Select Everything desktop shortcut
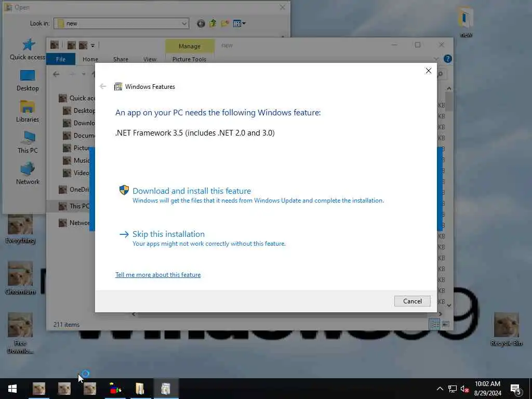 point(20,229)
